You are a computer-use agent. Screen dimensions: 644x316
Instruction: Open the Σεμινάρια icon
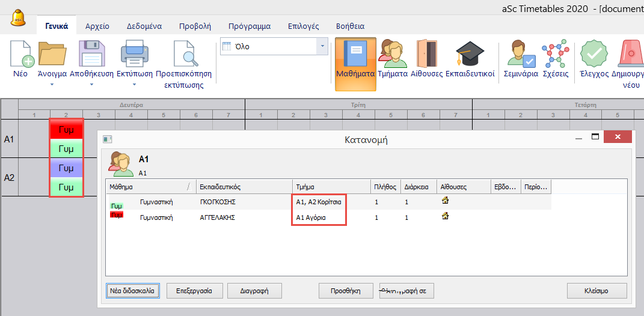pos(521,55)
